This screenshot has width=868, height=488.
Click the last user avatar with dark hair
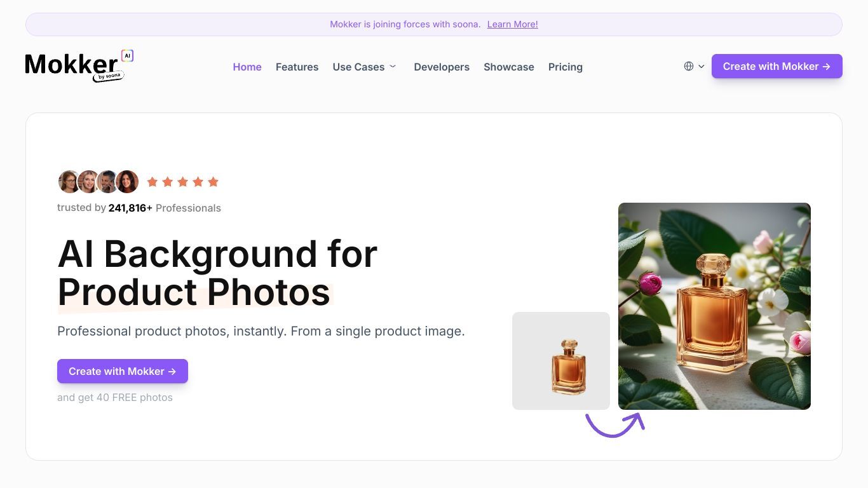pos(127,182)
